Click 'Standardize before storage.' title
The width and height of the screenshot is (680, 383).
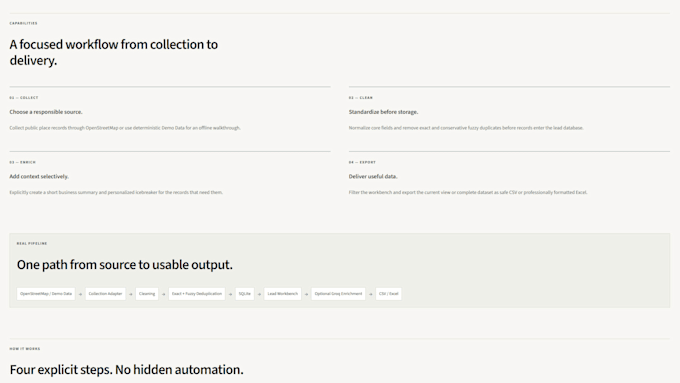tap(383, 112)
